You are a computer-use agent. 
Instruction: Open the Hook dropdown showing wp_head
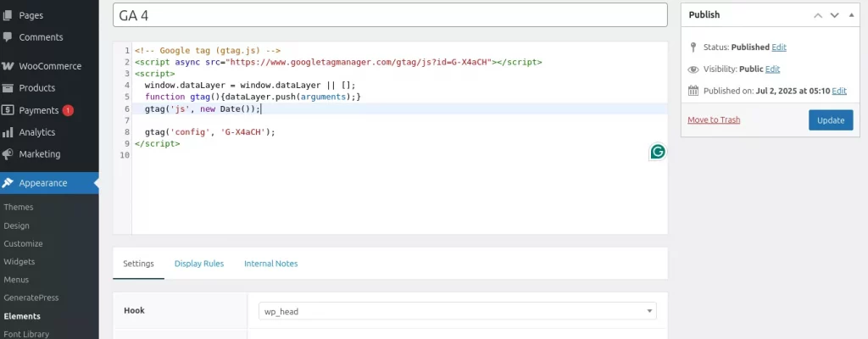coord(457,311)
